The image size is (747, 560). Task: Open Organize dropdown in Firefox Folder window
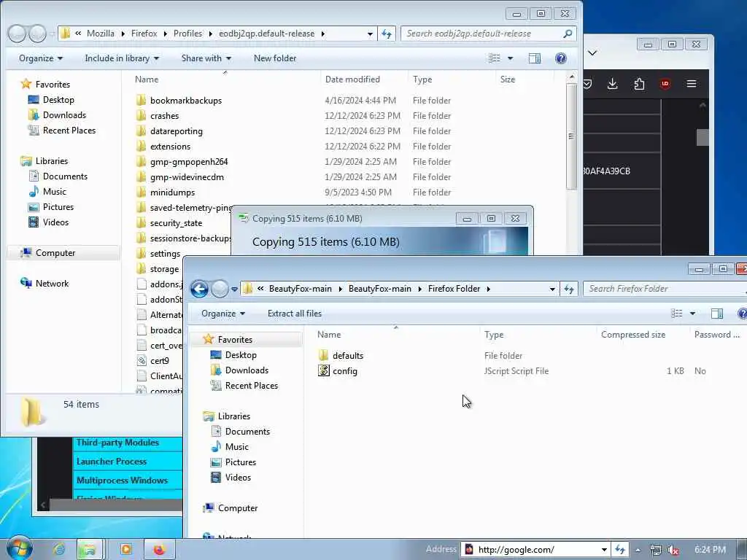tap(223, 314)
